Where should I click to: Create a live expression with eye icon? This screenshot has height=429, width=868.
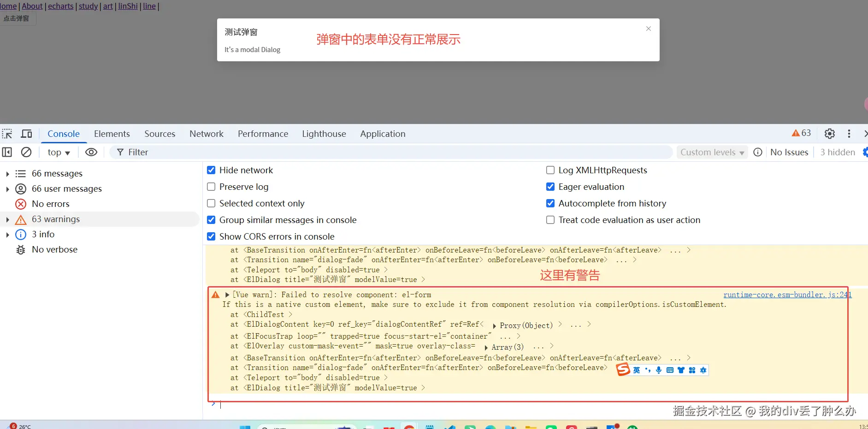91,152
